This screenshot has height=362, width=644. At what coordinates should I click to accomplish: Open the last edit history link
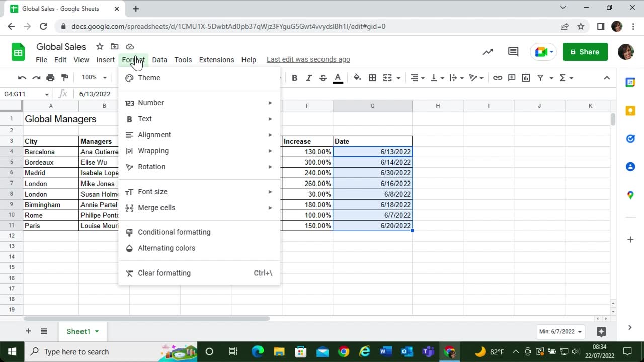pos(308,59)
